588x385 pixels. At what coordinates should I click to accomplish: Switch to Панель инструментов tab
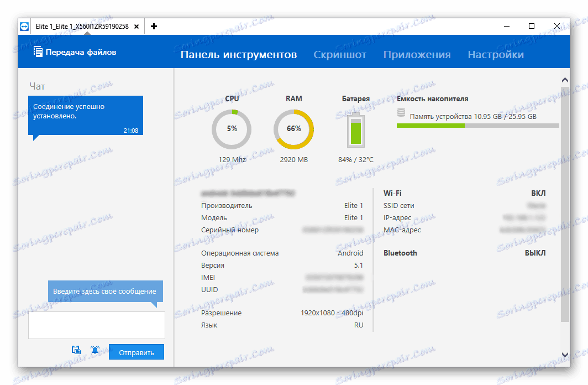239,54
